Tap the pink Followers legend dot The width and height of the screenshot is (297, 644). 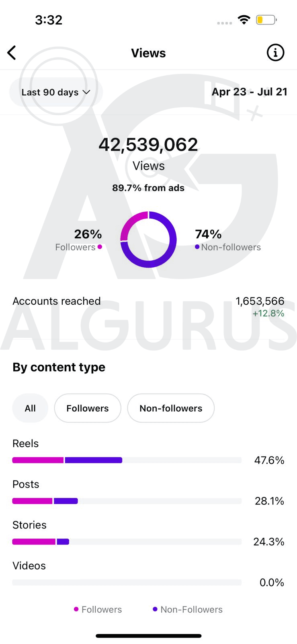[76, 609]
